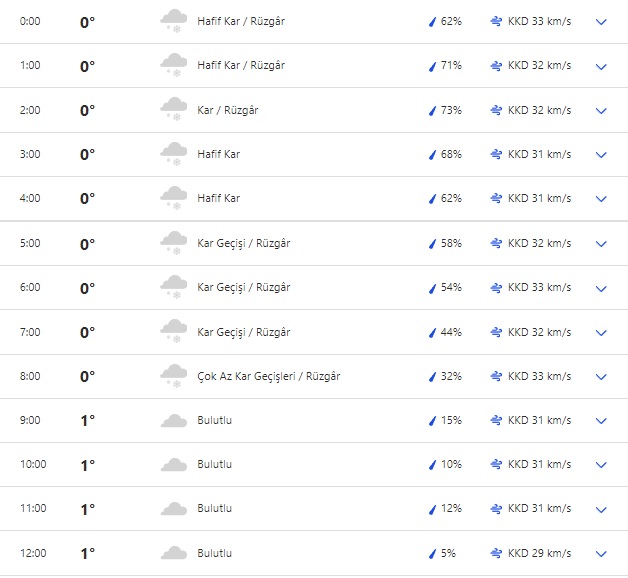
Task: Open details for the 7:00 forecast
Action: click(601, 332)
